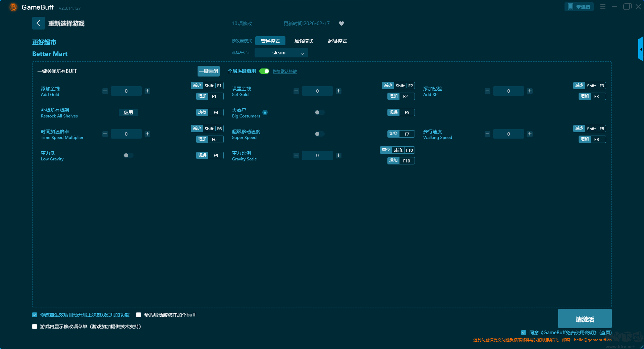
Task: Expand the right-side collapsed panel arrow
Action: point(641,49)
